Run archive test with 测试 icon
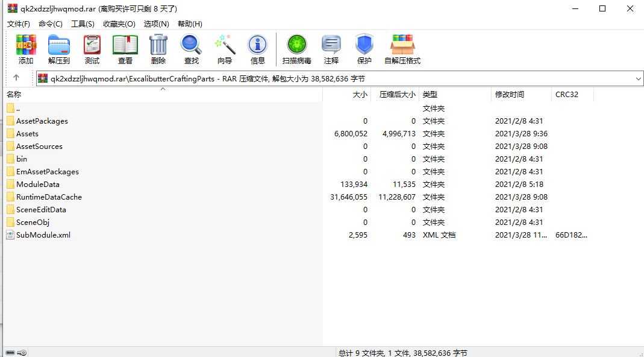 tap(92, 49)
